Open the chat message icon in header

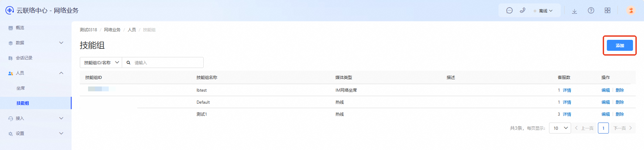click(x=509, y=11)
